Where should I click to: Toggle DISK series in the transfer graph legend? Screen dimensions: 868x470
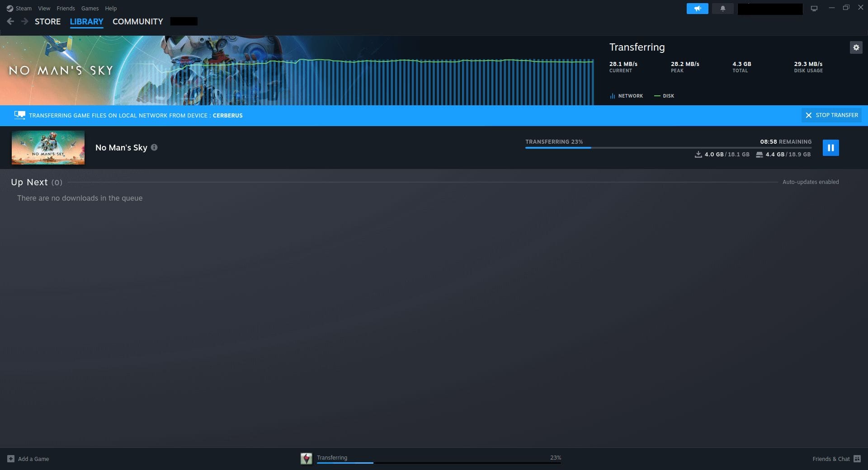[665, 96]
